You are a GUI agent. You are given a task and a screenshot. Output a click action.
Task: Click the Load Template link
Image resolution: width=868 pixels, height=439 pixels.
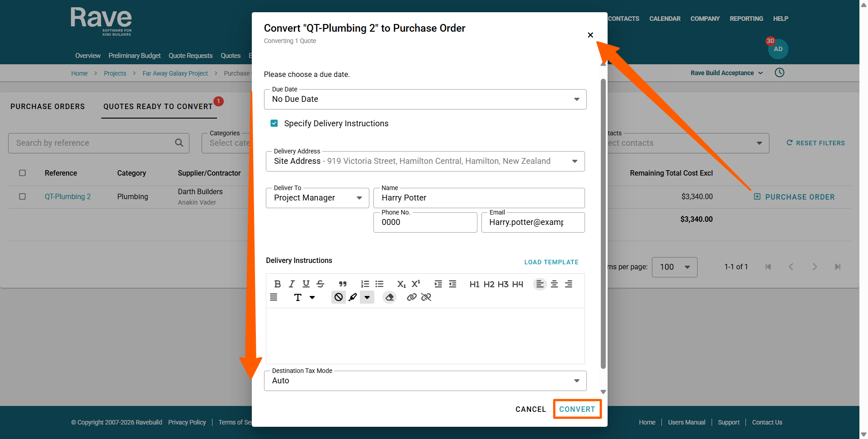pos(551,262)
